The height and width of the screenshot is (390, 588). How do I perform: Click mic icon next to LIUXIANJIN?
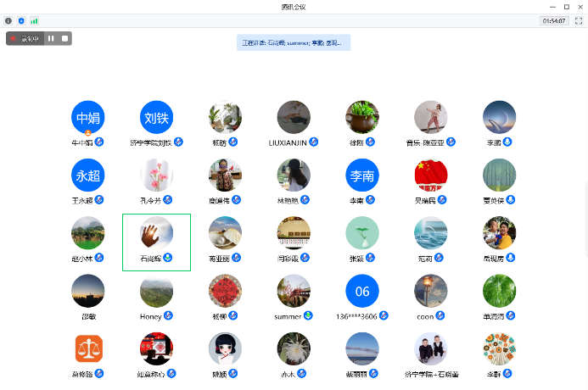(313, 142)
